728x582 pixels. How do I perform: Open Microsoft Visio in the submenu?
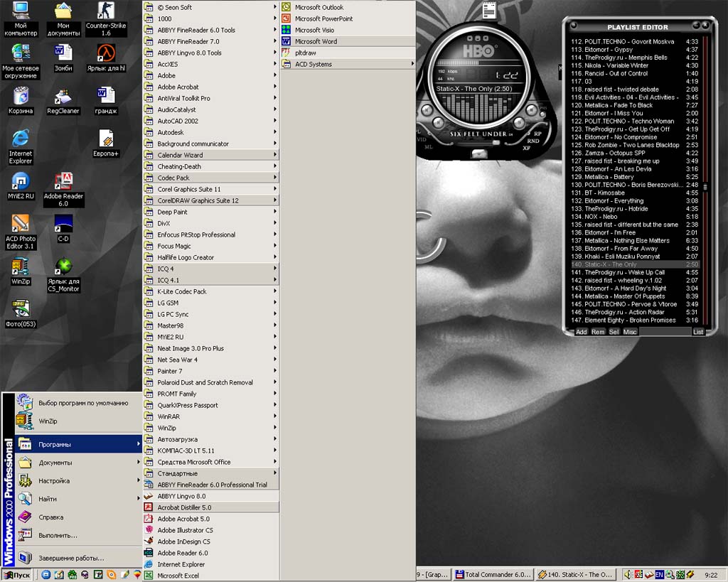(348, 30)
